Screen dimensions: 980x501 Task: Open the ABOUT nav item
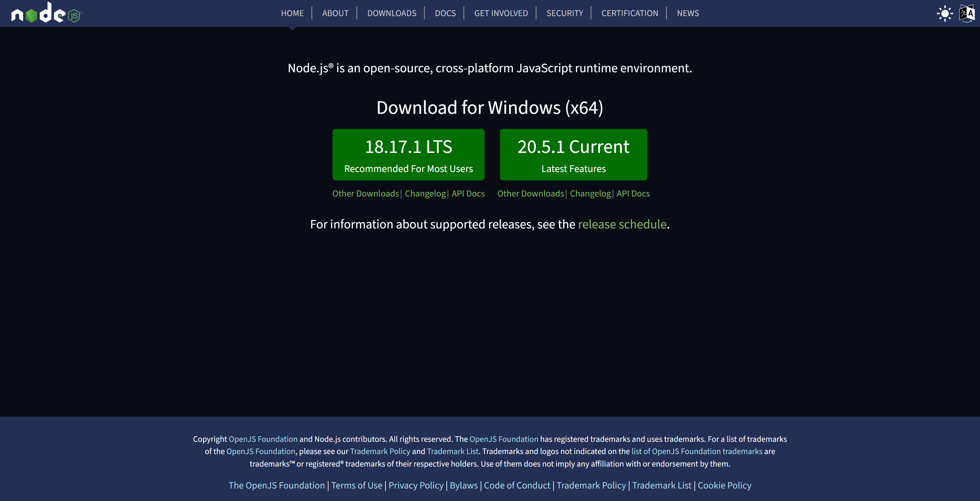[x=335, y=13]
